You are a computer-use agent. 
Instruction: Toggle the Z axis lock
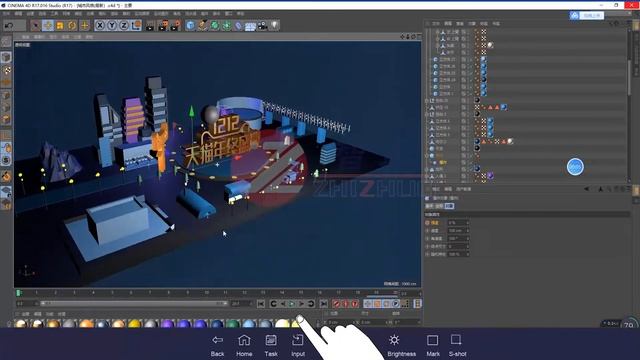pos(124,26)
